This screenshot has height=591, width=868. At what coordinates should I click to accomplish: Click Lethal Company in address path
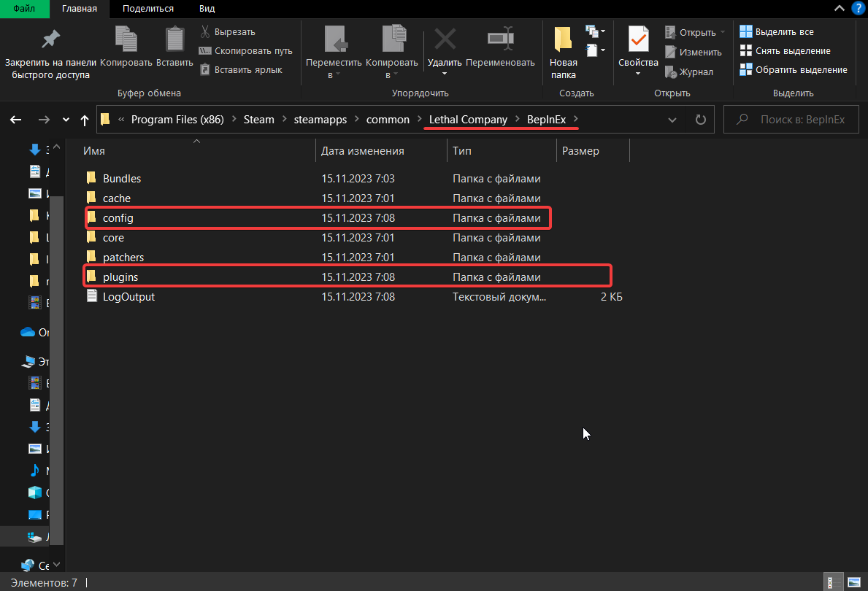[x=468, y=120]
